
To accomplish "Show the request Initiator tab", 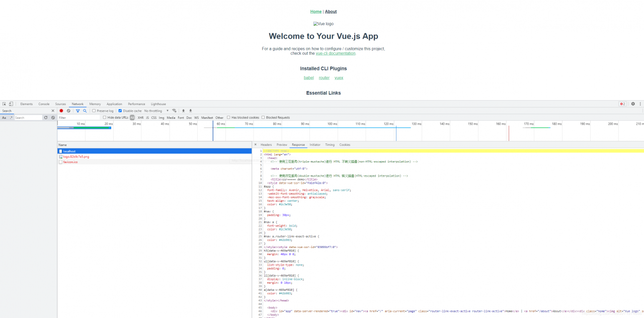I will click(x=315, y=144).
